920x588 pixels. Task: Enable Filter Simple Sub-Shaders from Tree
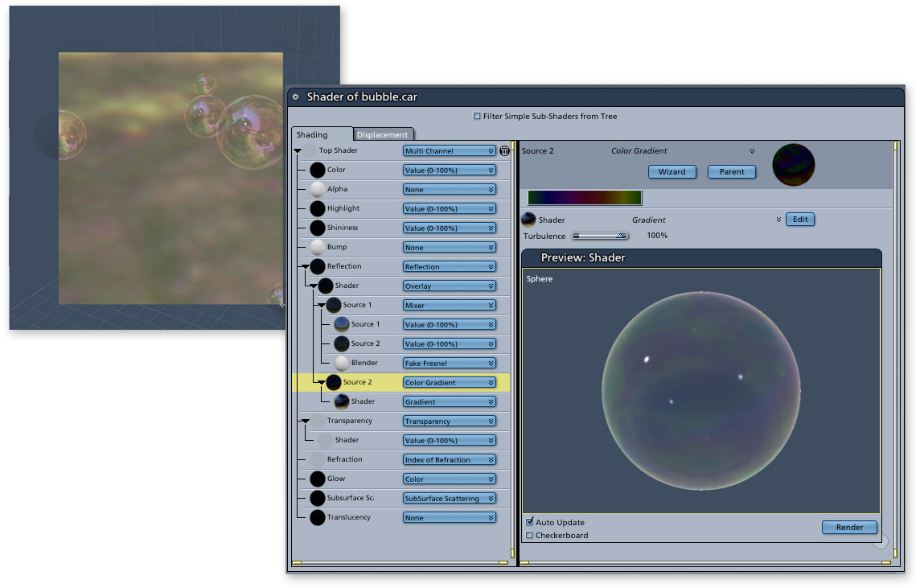tap(477, 117)
